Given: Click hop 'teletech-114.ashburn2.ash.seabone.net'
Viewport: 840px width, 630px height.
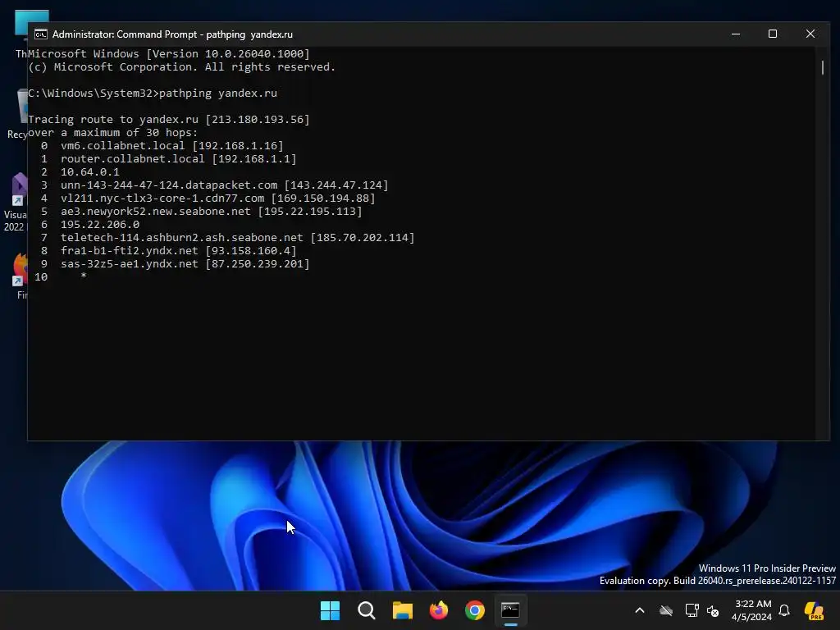Looking at the screenshot, I should pos(181,238).
